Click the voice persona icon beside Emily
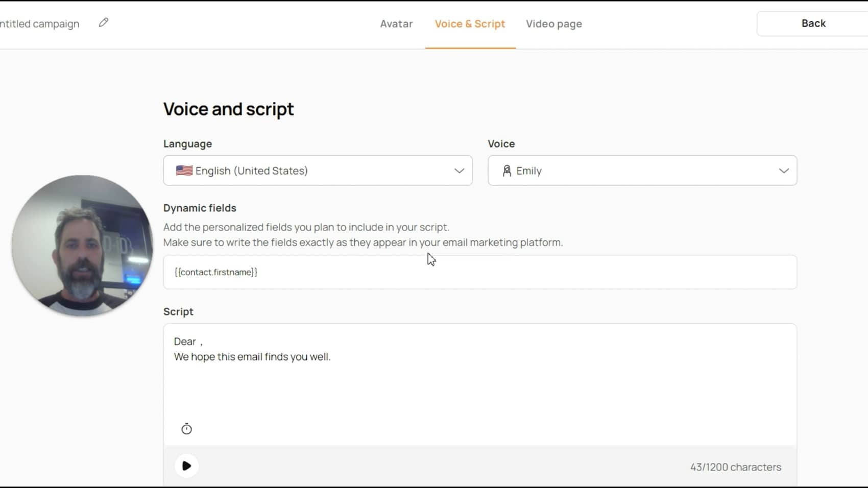 point(507,170)
